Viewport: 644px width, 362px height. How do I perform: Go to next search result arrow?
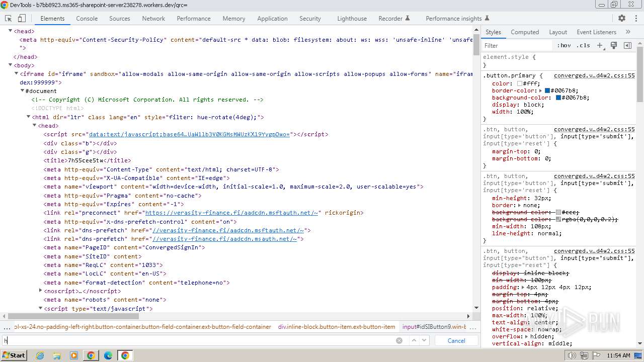click(x=425, y=340)
